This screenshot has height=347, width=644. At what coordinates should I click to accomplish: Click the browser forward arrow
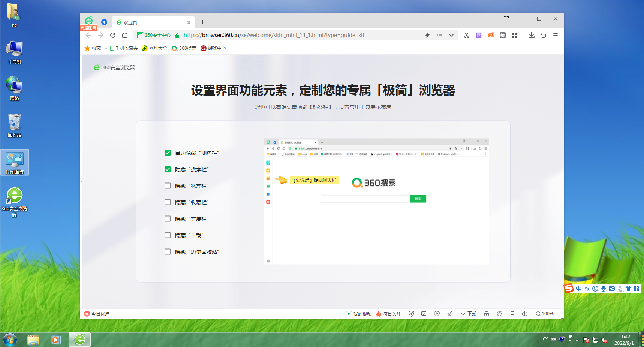[101, 35]
